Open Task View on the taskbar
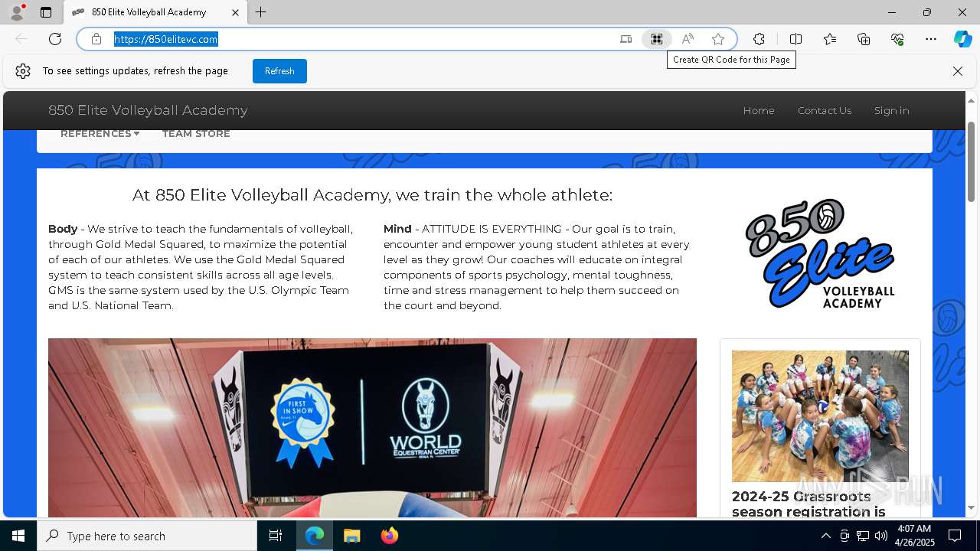The height and width of the screenshot is (551, 980). (276, 536)
